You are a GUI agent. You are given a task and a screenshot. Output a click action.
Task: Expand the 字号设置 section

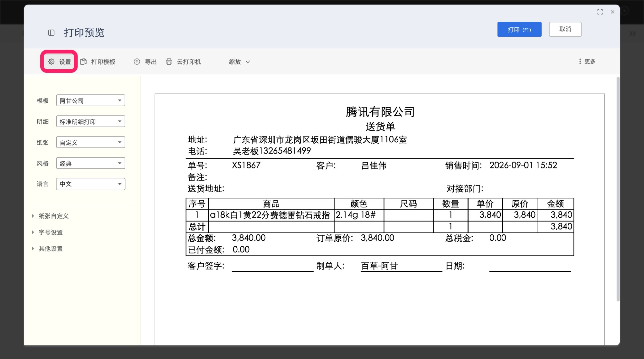tap(47, 232)
